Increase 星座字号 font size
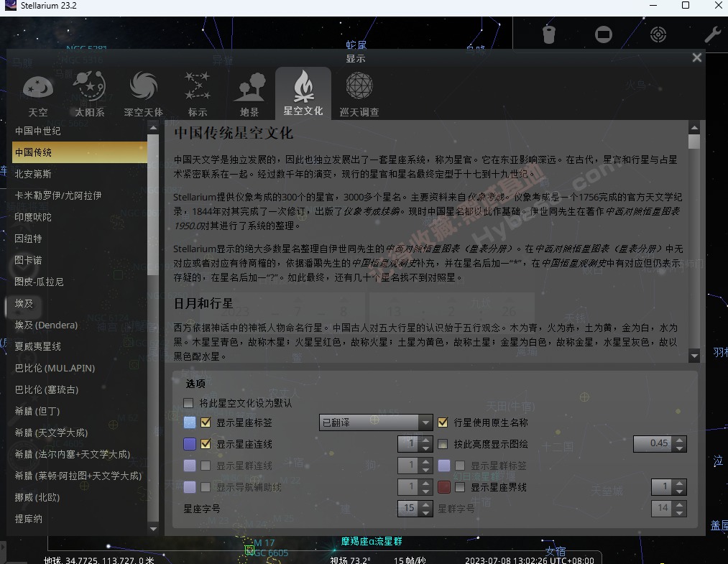Viewport: 728px width, 564px height. (x=425, y=504)
